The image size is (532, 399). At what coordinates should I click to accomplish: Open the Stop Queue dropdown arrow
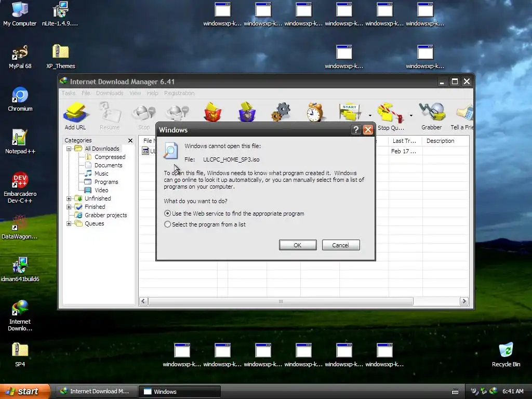tap(411, 116)
